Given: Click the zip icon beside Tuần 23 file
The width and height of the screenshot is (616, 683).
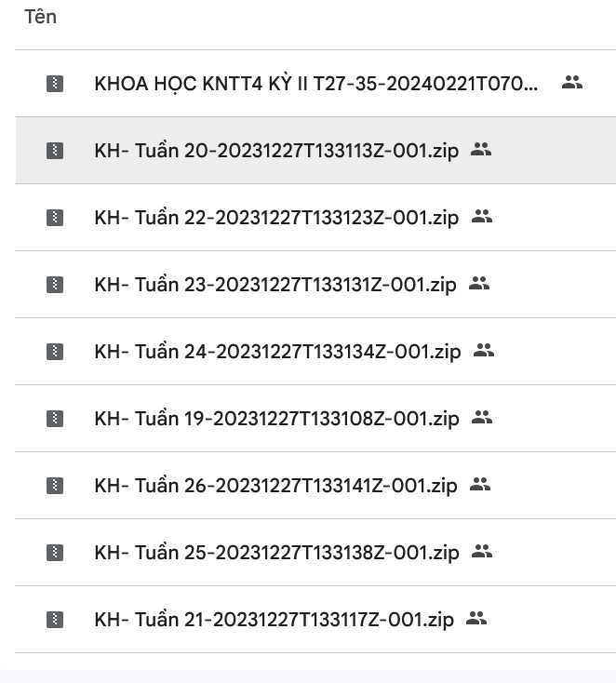Looking at the screenshot, I should pyautogui.click(x=55, y=285).
